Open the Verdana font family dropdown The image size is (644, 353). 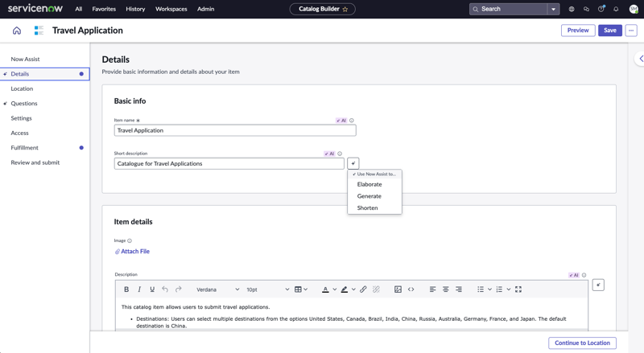point(217,289)
